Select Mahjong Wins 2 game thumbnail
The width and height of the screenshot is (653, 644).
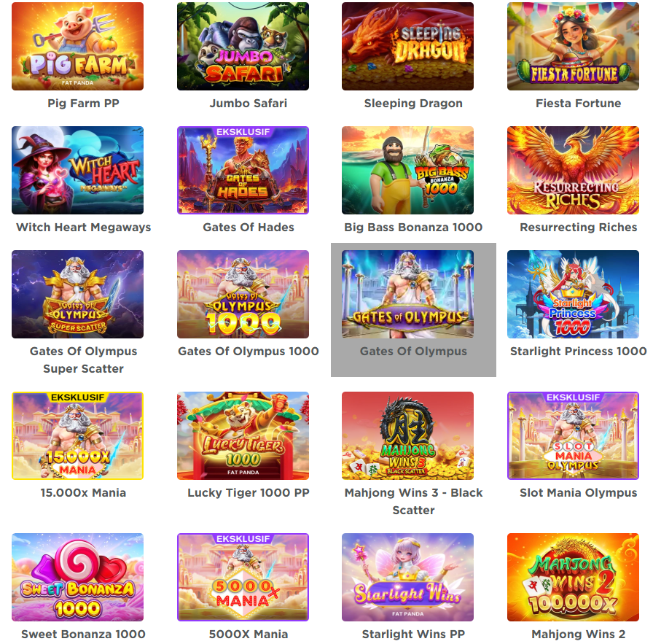[573, 577]
